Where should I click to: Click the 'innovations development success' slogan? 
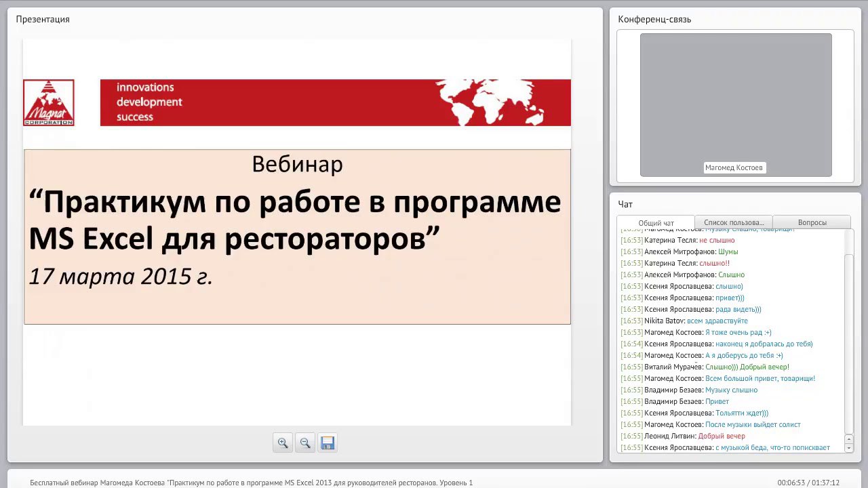[x=149, y=102]
